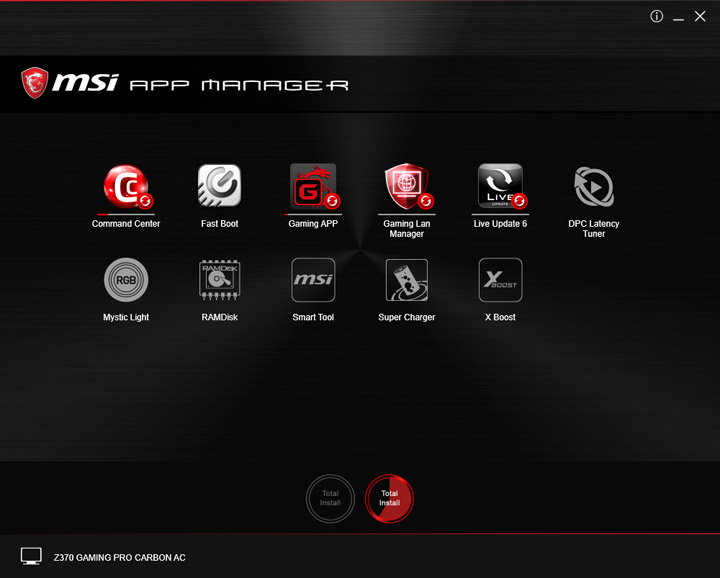
Task: Click the Live Update 6 progress bar
Action: tap(500, 214)
